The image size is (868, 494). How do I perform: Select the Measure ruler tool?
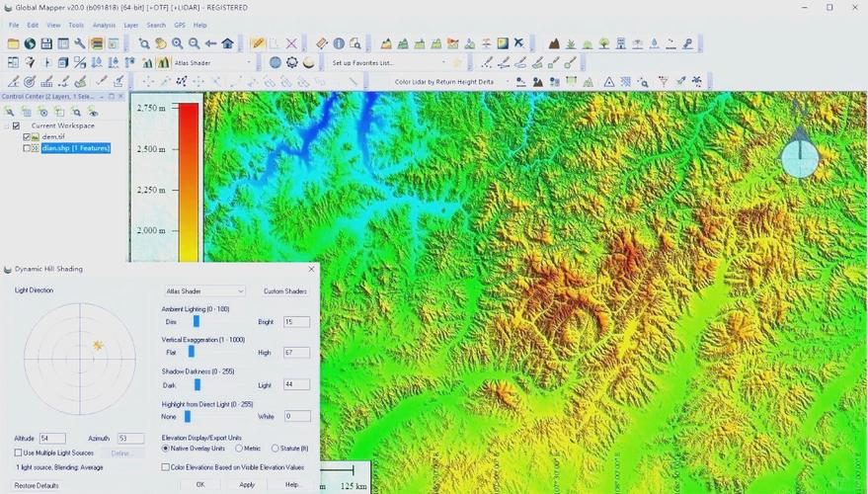point(322,43)
